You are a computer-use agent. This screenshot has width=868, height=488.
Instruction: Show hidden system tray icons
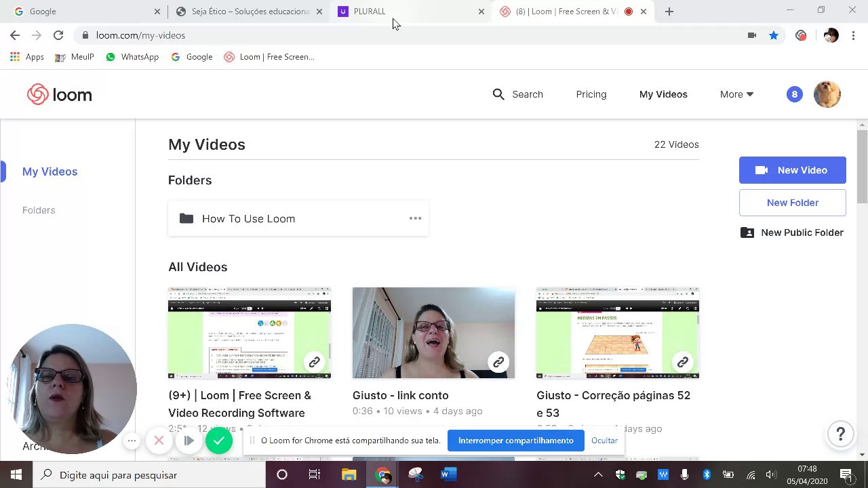point(598,474)
